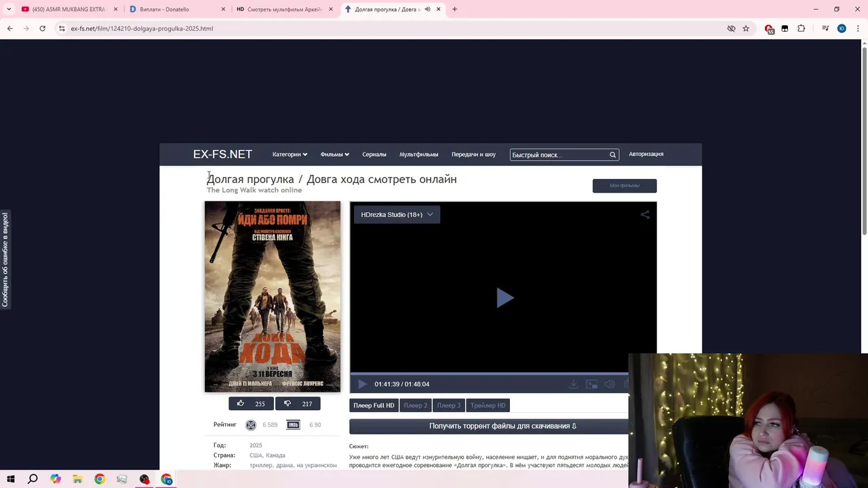
Task: Click site info icon in address bar
Action: (61, 28)
